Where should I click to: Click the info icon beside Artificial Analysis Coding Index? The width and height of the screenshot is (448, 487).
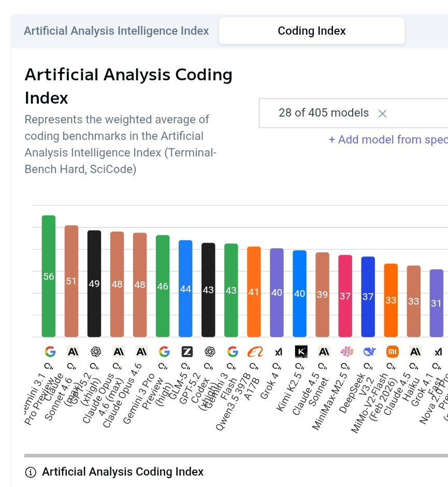click(x=31, y=472)
